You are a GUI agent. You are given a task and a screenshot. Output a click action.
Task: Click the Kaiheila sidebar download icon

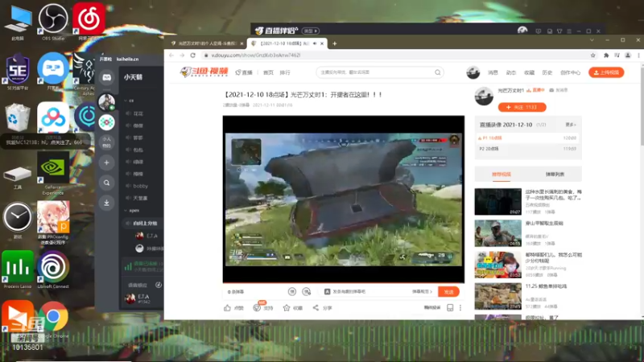(106, 203)
